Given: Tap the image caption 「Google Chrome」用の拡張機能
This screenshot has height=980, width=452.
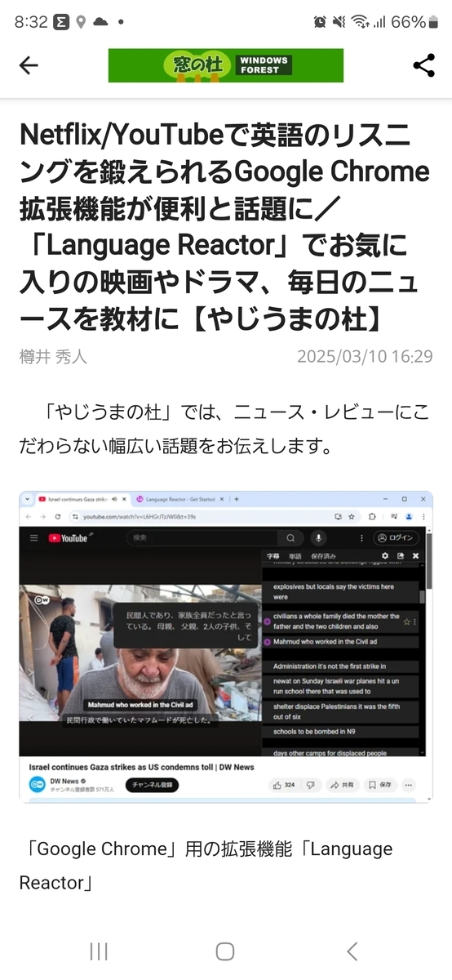Looking at the screenshot, I should [x=206, y=866].
